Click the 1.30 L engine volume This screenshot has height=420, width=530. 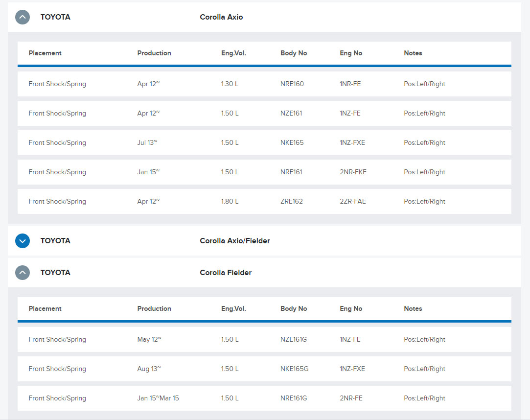click(230, 84)
